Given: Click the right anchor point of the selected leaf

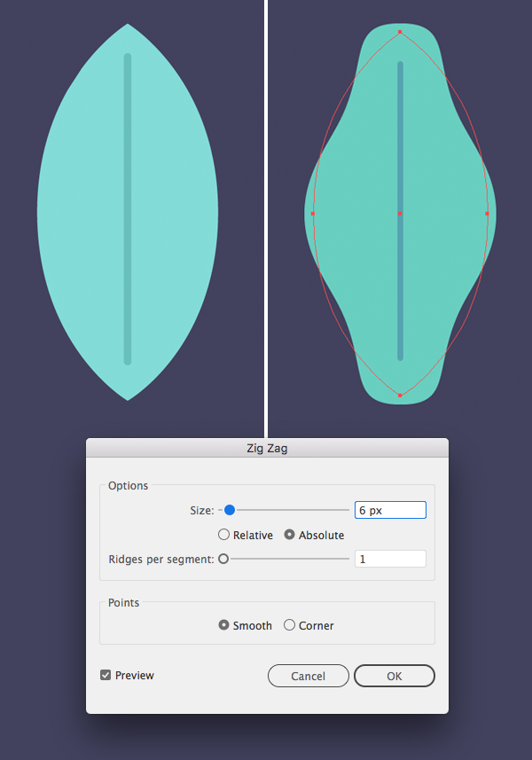Looking at the screenshot, I should [x=487, y=214].
